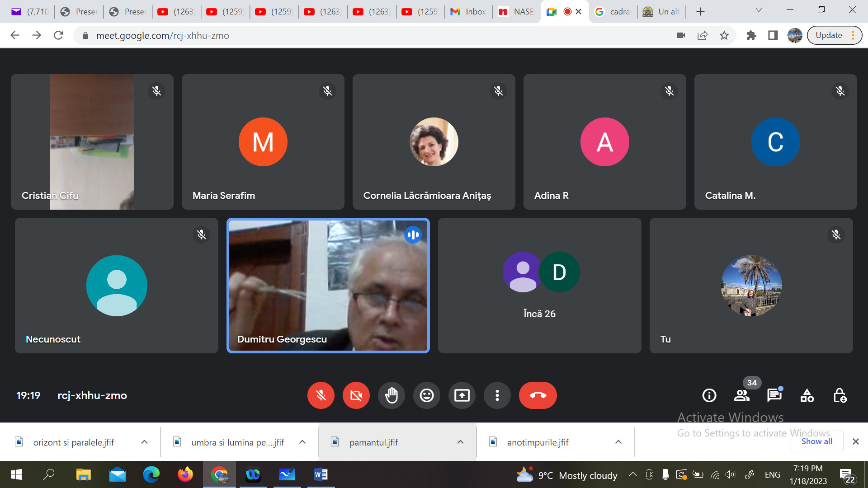
Task: Expand options for umbra si lumina download
Action: 302,442
